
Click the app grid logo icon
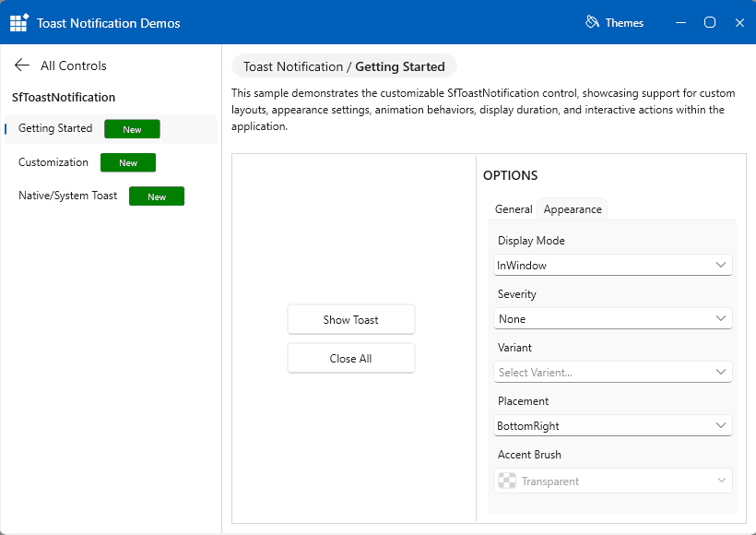(19, 23)
